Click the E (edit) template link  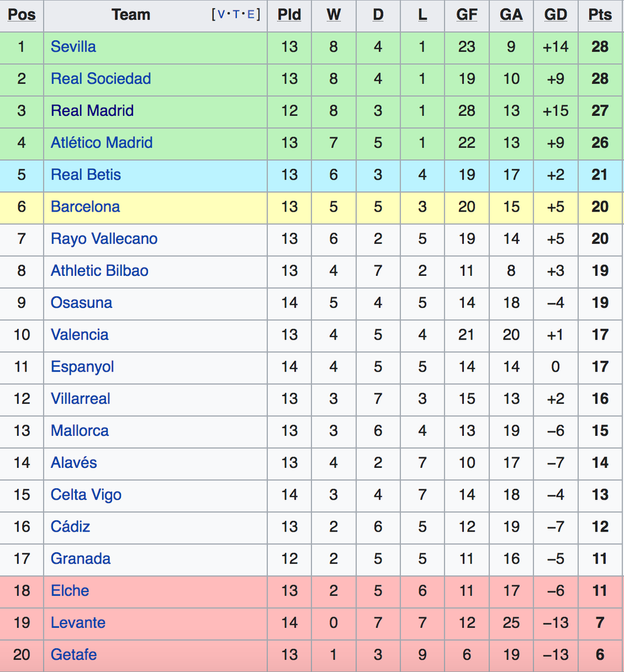point(251,14)
